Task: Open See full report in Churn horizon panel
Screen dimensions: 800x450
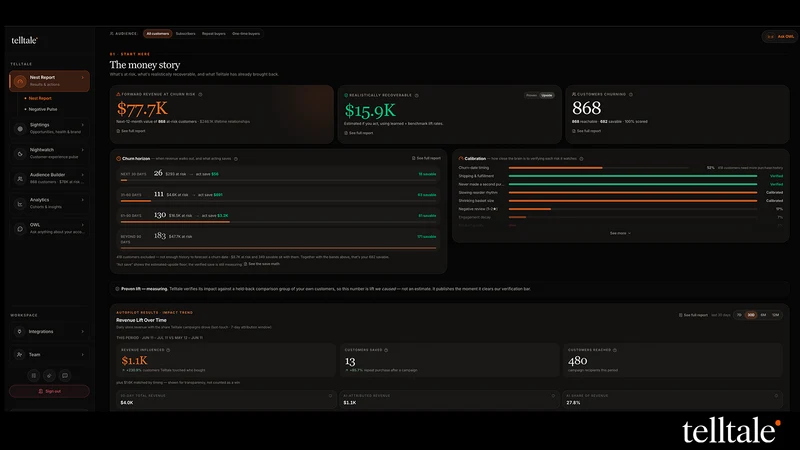Action: (x=427, y=158)
